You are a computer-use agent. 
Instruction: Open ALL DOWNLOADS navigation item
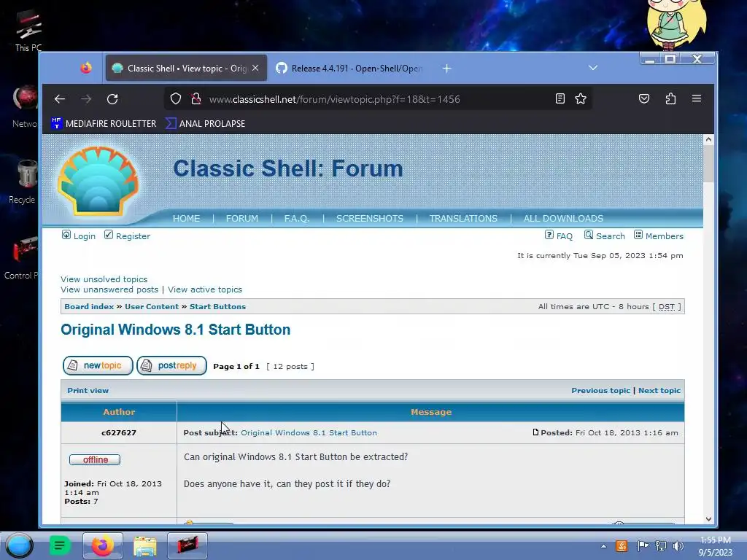[563, 219]
